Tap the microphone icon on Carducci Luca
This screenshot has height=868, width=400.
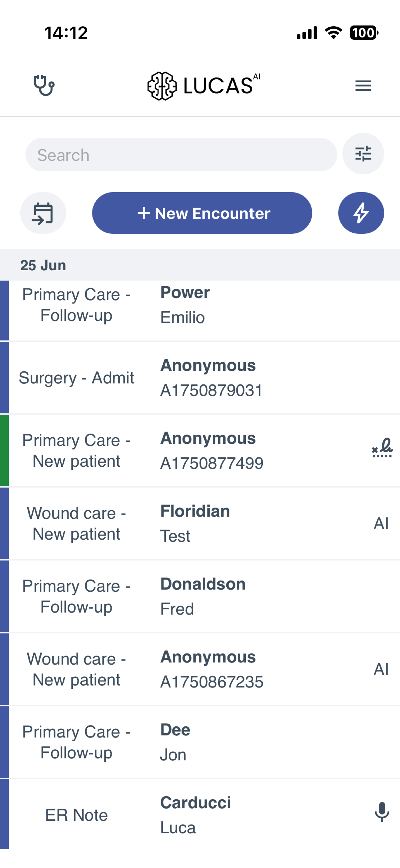[x=382, y=812]
